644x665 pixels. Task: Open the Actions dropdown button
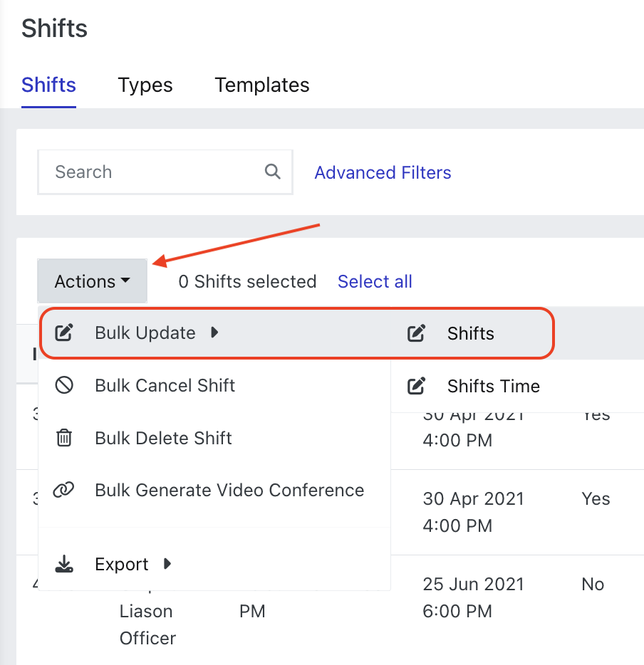pos(92,281)
